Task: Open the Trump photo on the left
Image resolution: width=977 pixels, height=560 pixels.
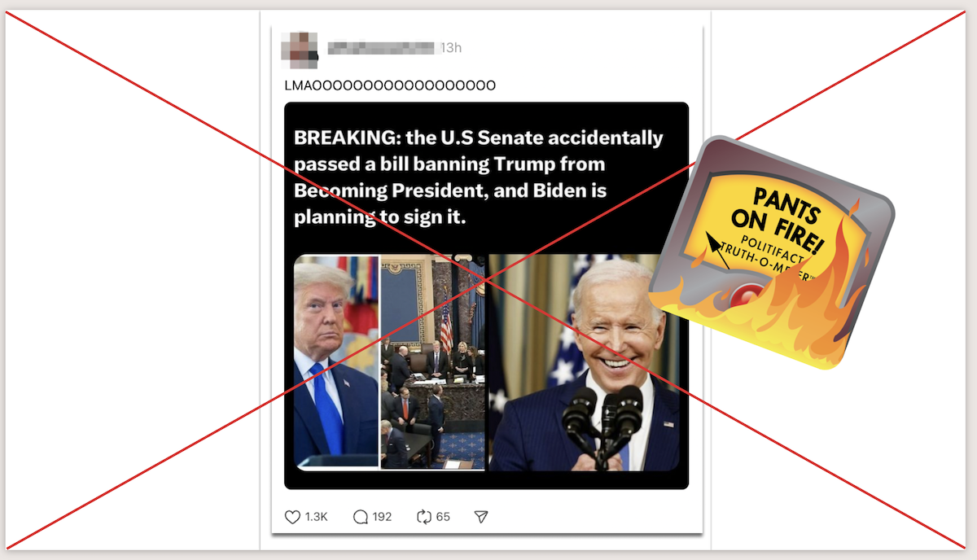Action: (x=335, y=362)
